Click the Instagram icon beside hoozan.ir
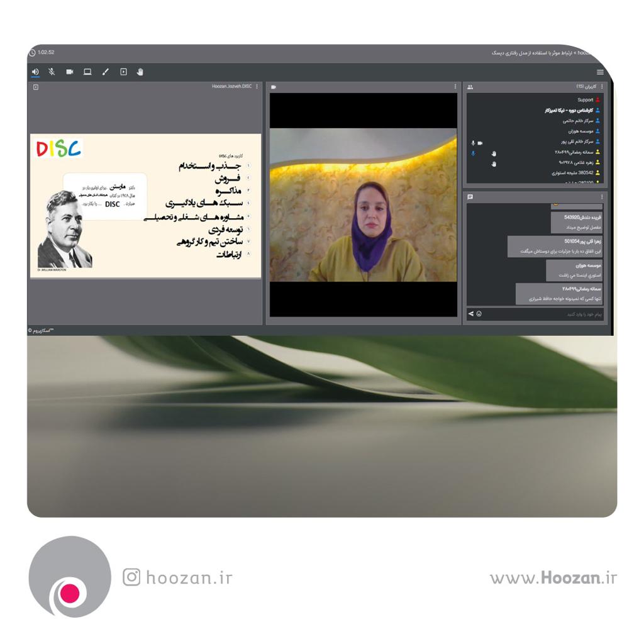 point(131,577)
